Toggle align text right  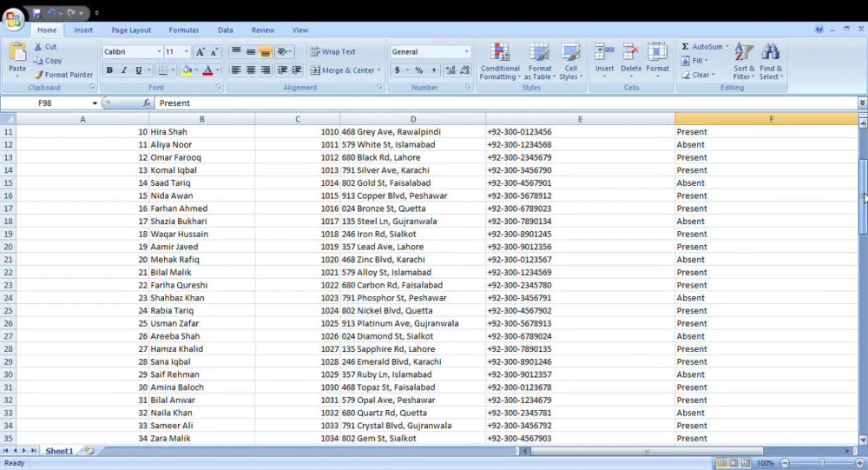pyautogui.click(x=265, y=70)
